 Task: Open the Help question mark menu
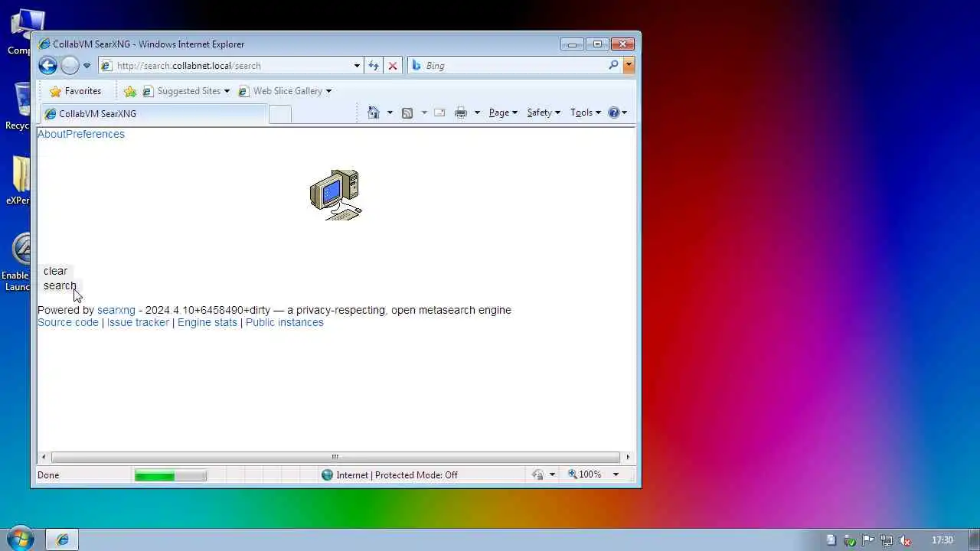click(617, 112)
